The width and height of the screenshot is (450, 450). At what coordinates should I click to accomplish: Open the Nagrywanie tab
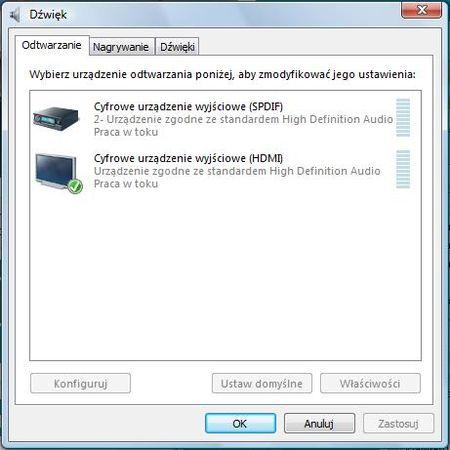pyautogui.click(x=121, y=47)
